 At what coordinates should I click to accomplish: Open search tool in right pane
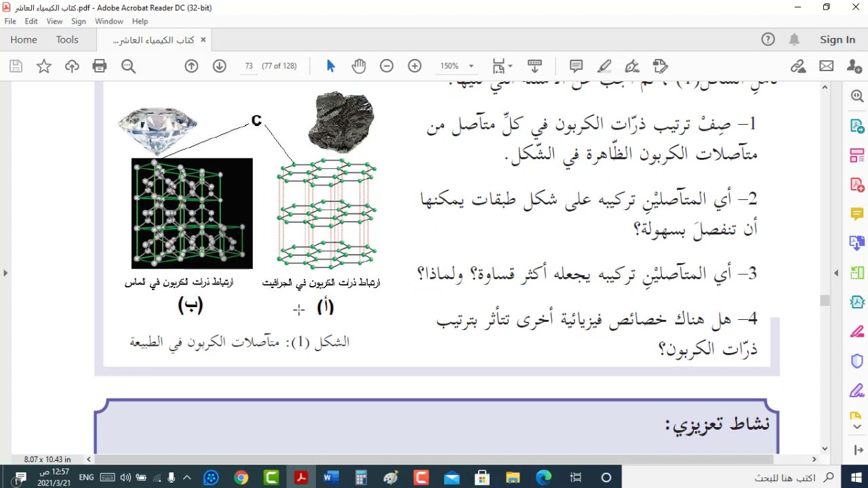point(856,96)
